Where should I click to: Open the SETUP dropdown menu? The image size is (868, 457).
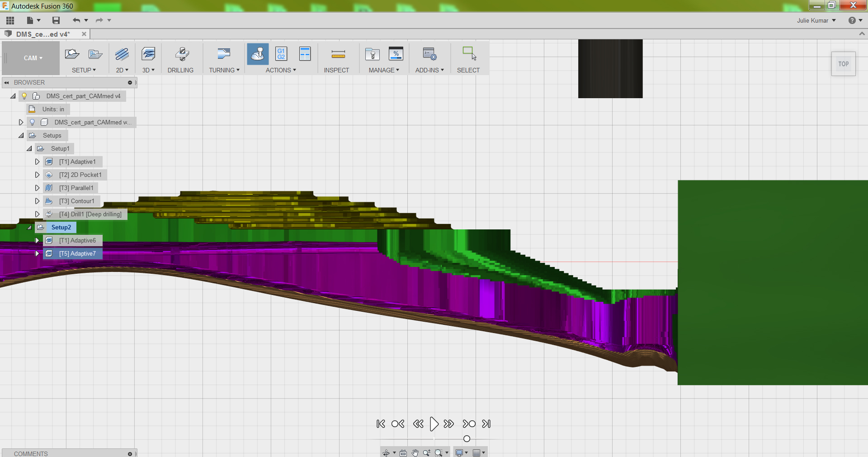84,70
